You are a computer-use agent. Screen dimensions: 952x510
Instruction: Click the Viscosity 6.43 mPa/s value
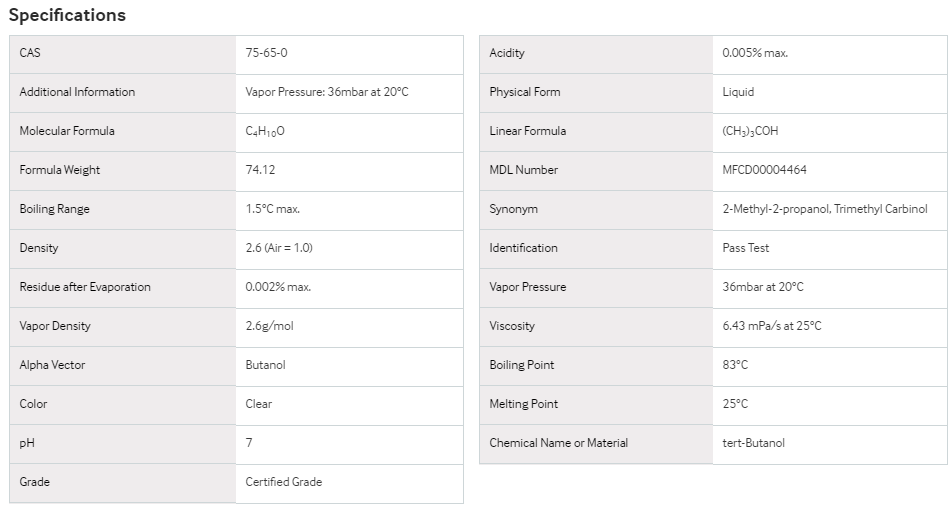click(771, 326)
